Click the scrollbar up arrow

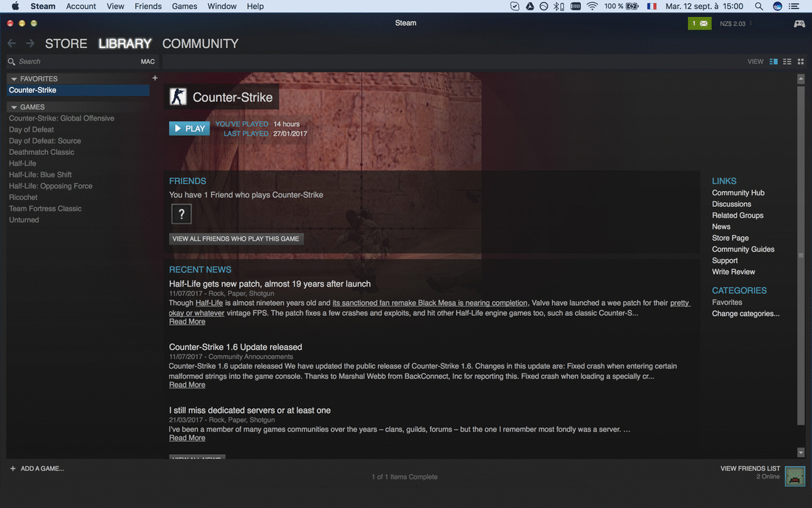(x=801, y=79)
